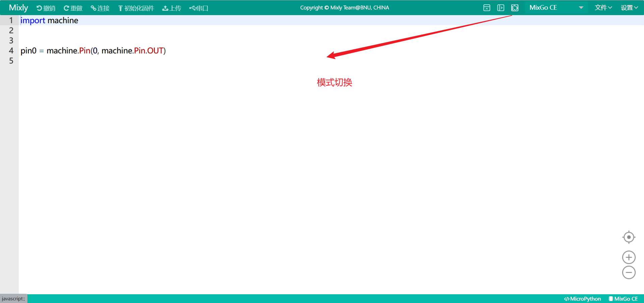Click line number 4 in the gutter
The height and width of the screenshot is (303, 644).
pyautogui.click(x=11, y=51)
